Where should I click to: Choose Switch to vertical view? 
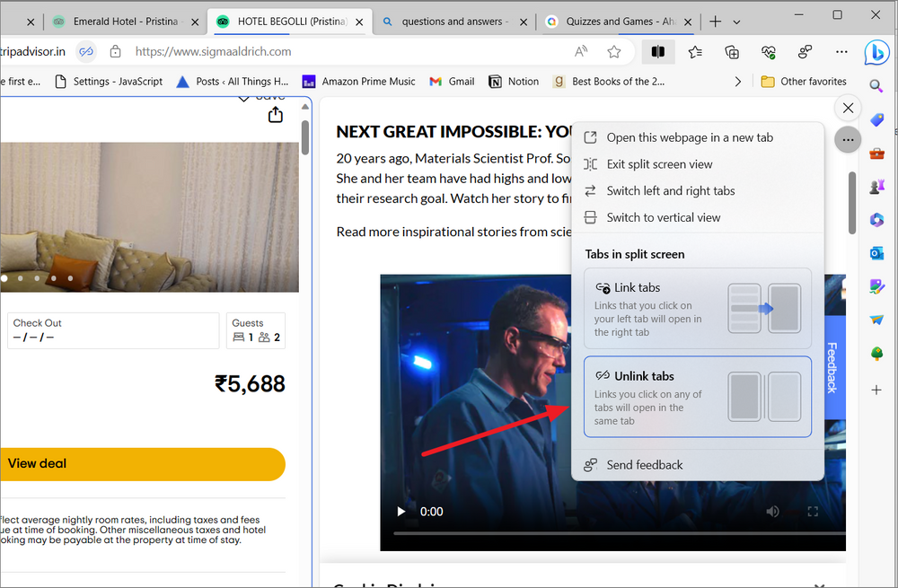tap(665, 217)
